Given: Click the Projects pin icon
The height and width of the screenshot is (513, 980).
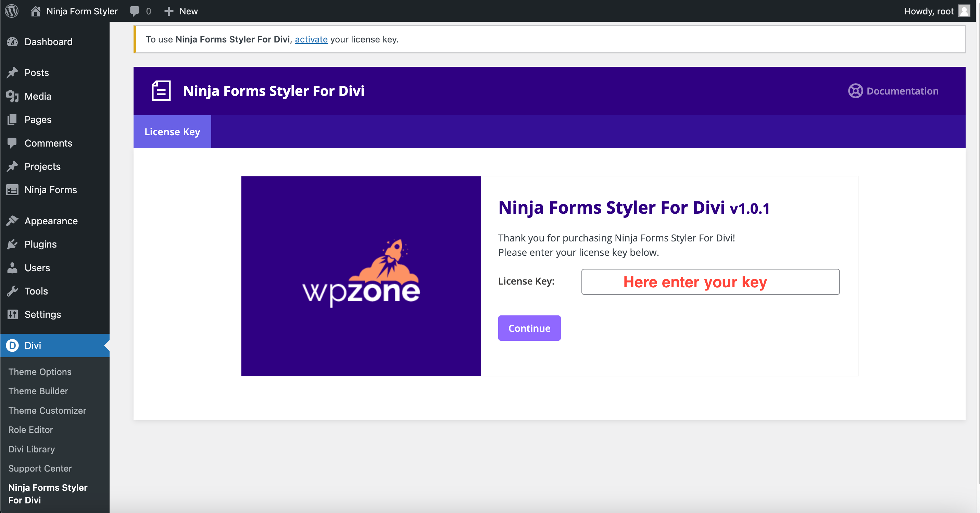Looking at the screenshot, I should [13, 166].
